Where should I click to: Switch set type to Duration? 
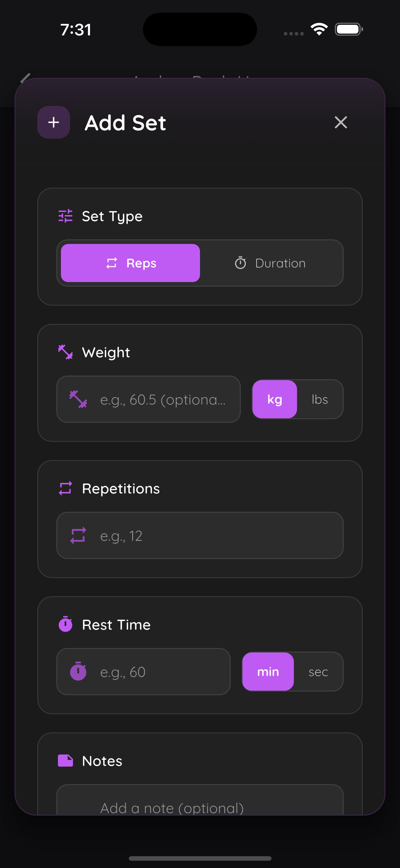coord(271,263)
